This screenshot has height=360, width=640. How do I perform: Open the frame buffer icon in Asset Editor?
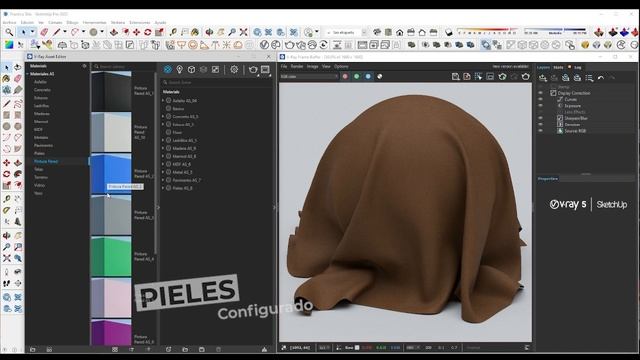click(x=265, y=69)
